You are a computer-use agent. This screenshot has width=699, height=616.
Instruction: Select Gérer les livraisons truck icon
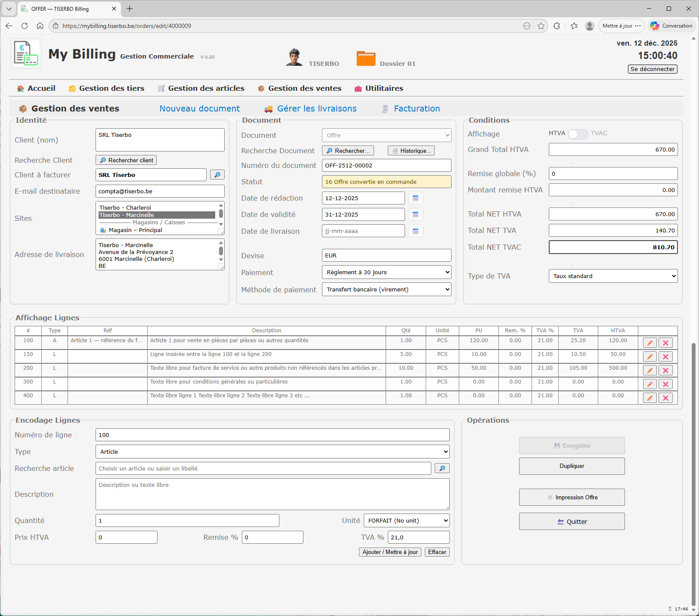tap(269, 108)
